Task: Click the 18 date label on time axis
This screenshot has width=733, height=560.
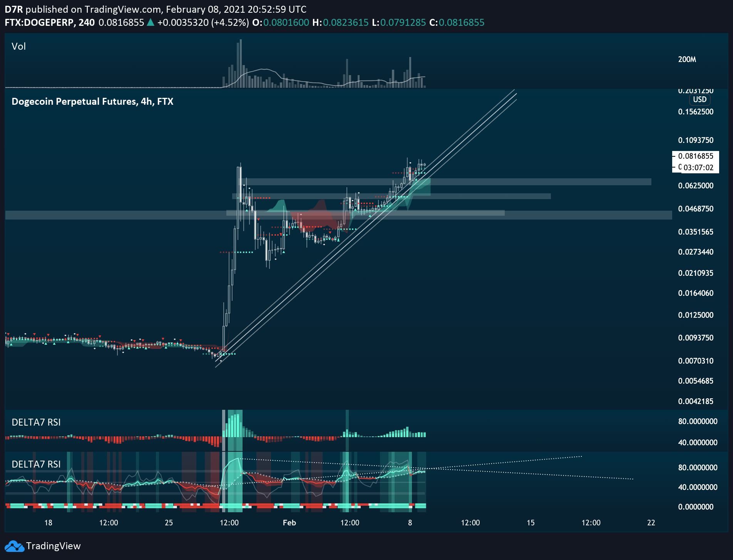Action: (x=48, y=523)
